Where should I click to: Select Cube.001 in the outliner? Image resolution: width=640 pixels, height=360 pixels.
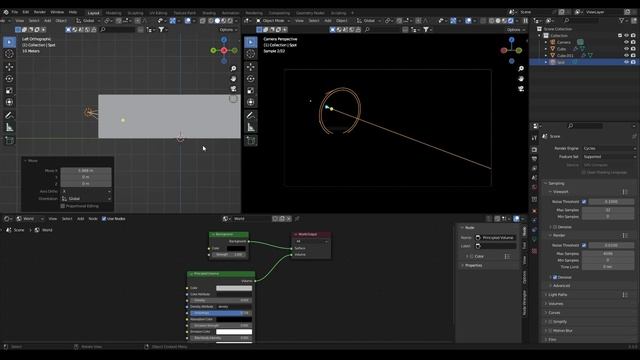[x=565, y=56]
